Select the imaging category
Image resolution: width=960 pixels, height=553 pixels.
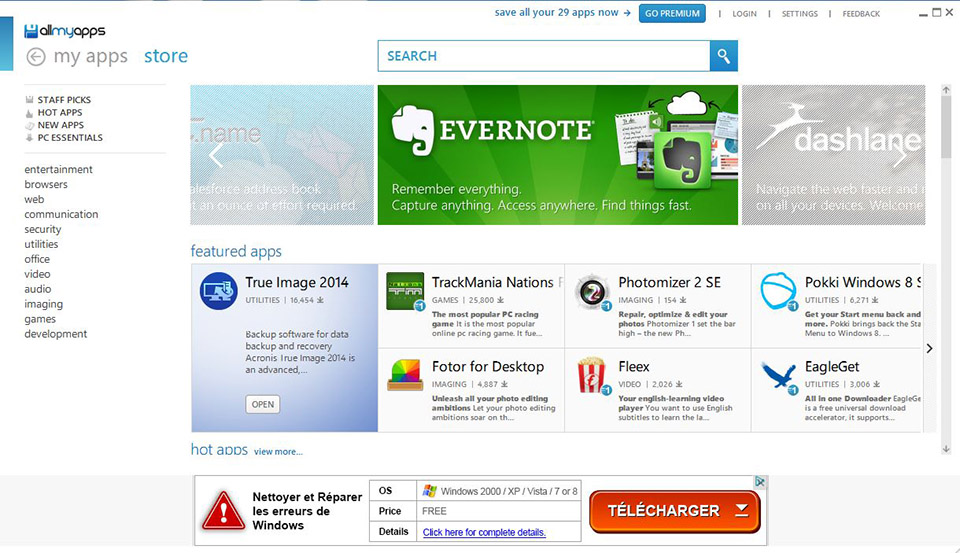click(x=43, y=304)
